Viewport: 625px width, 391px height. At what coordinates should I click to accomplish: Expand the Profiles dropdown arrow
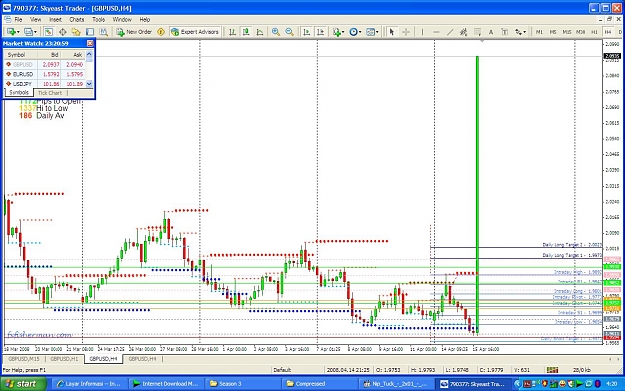coord(35,32)
